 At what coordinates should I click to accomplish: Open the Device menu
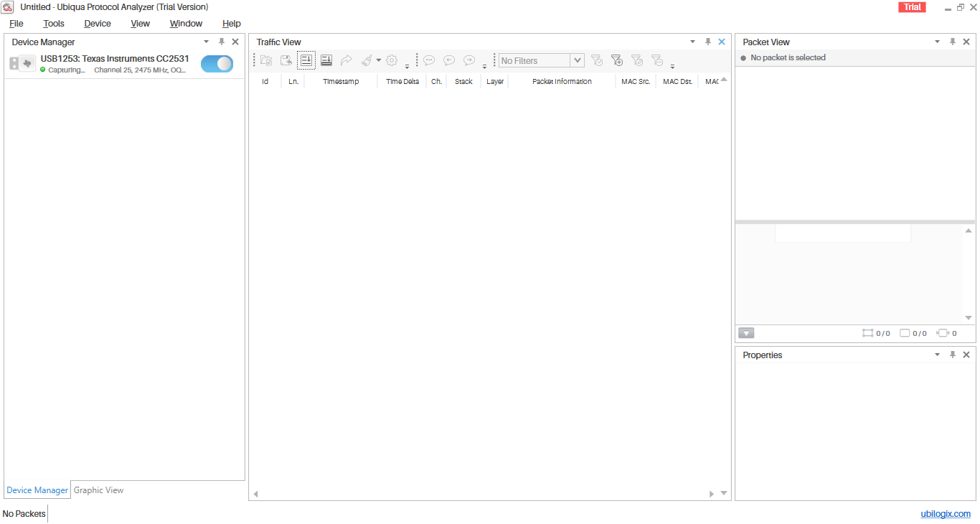98,24
